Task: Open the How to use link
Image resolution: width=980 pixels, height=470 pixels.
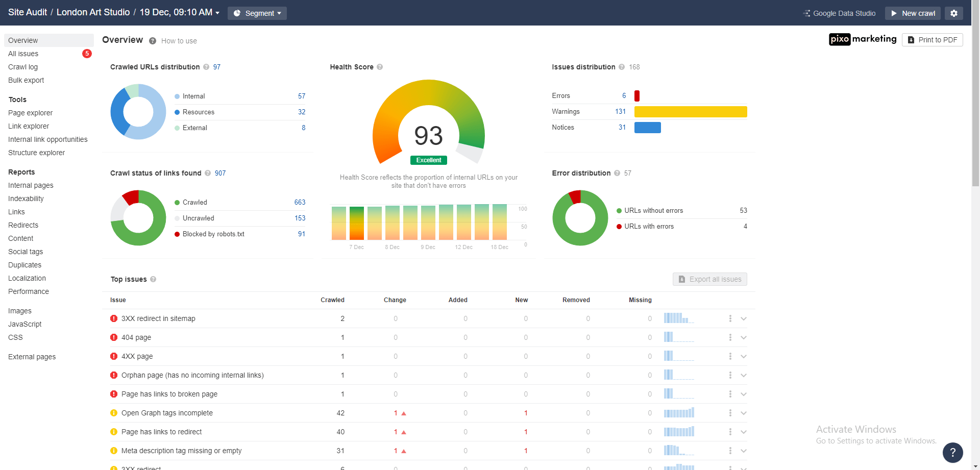Action: click(179, 41)
